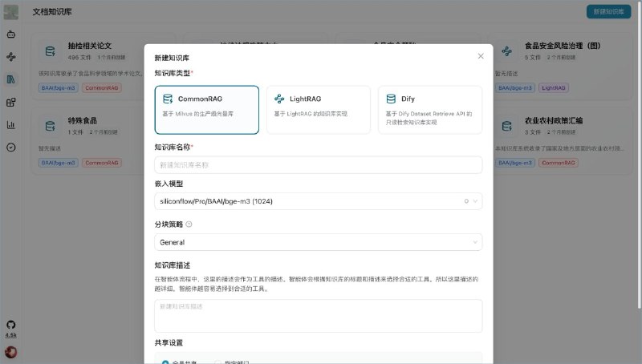Viewport: 642px width, 364px height.
Task: Click the page vertical scrollbar
Action: pyautogui.click(x=640, y=156)
